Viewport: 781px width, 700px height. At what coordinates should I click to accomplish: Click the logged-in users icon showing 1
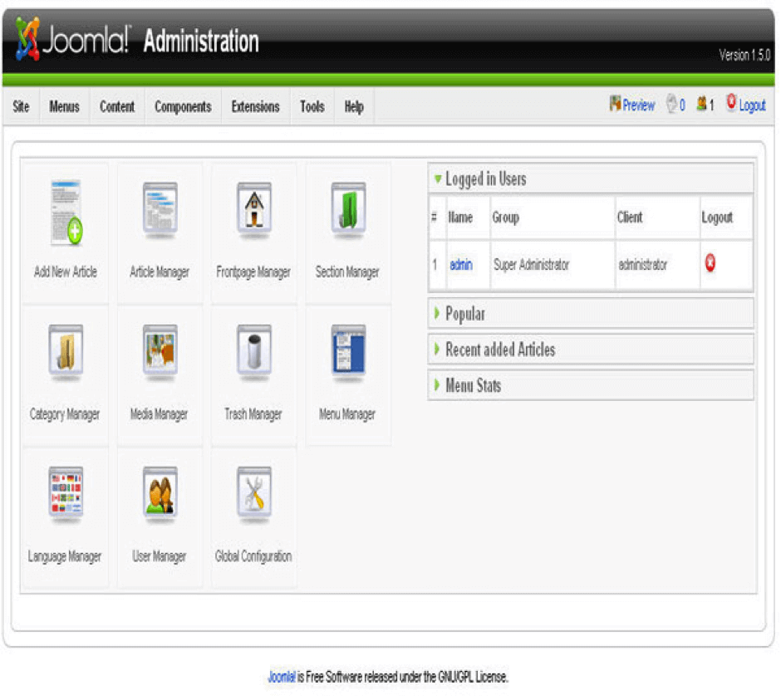(701, 104)
